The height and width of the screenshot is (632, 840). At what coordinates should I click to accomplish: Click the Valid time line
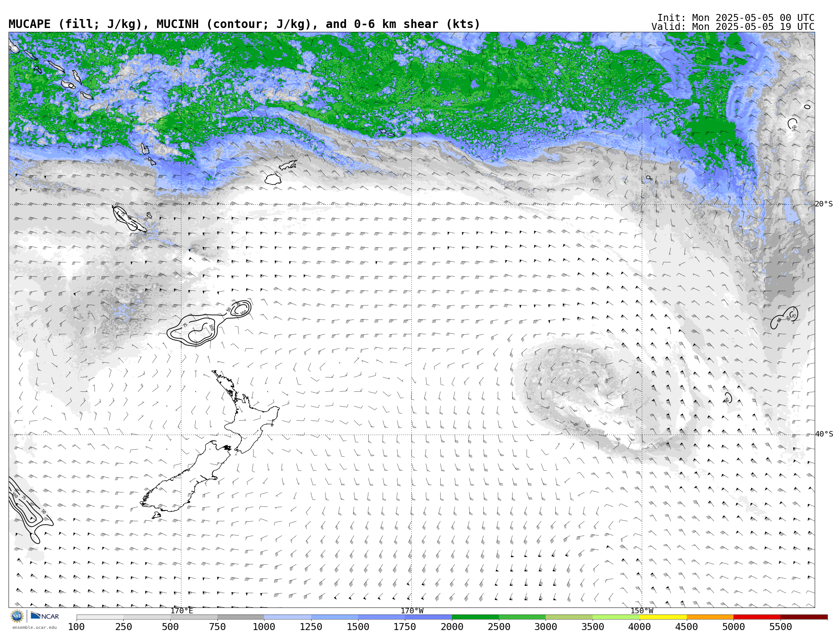click(733, 27)
